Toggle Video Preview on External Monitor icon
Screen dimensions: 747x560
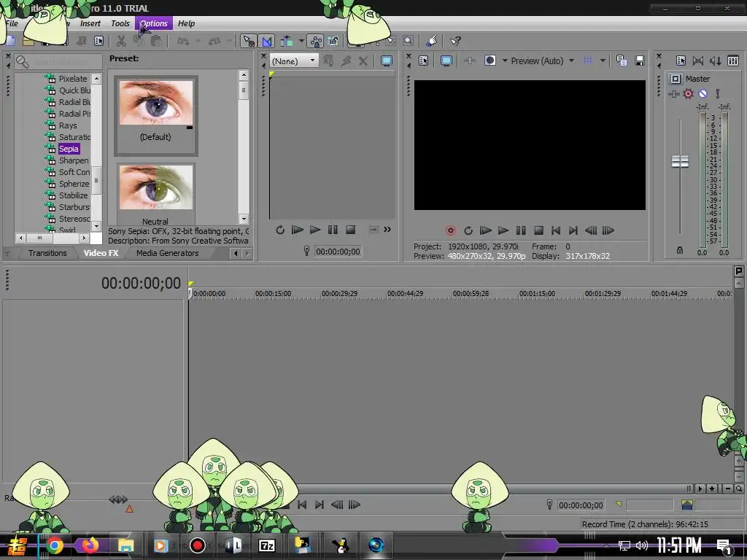coord(446,61)
